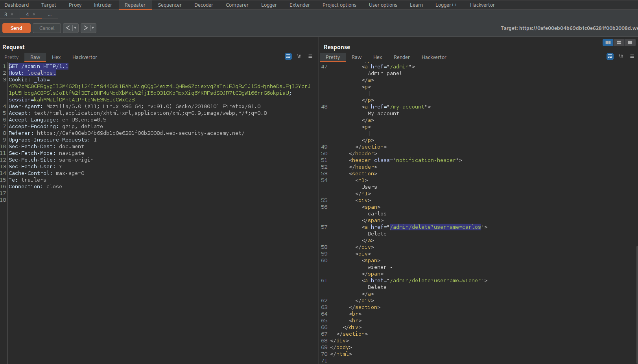Click the Response panel heading
638x364 pixels.
pos(337,47)
